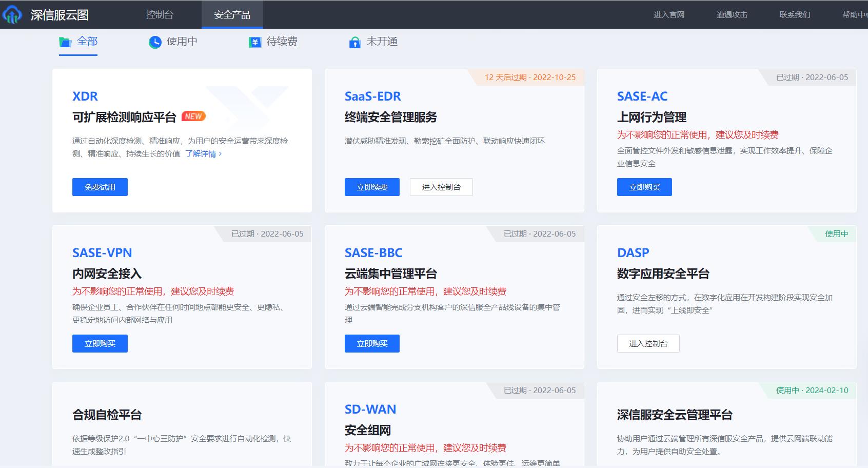The height and width of the screenshot is (468, 868).
Task: Click 立即续费 for SaaS-EDR
Action: pos(372,187)
